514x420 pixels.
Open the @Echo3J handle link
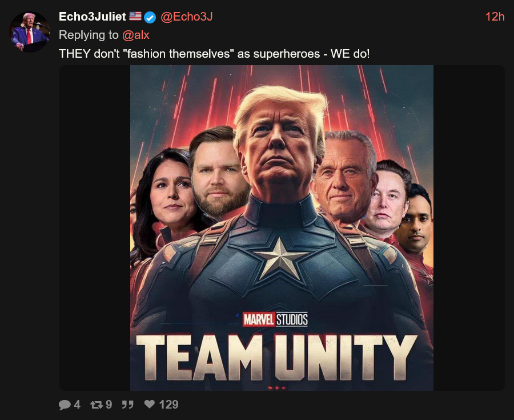pyautogui.click(x=187, y=17)
